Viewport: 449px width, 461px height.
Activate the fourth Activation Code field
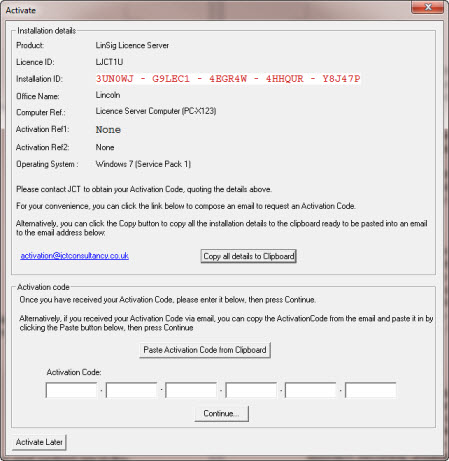[251, 390]
